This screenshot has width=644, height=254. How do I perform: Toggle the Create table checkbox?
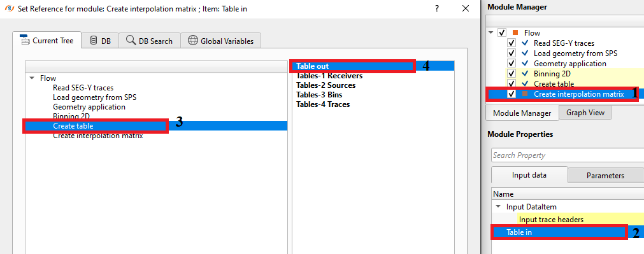pos(512,83)
